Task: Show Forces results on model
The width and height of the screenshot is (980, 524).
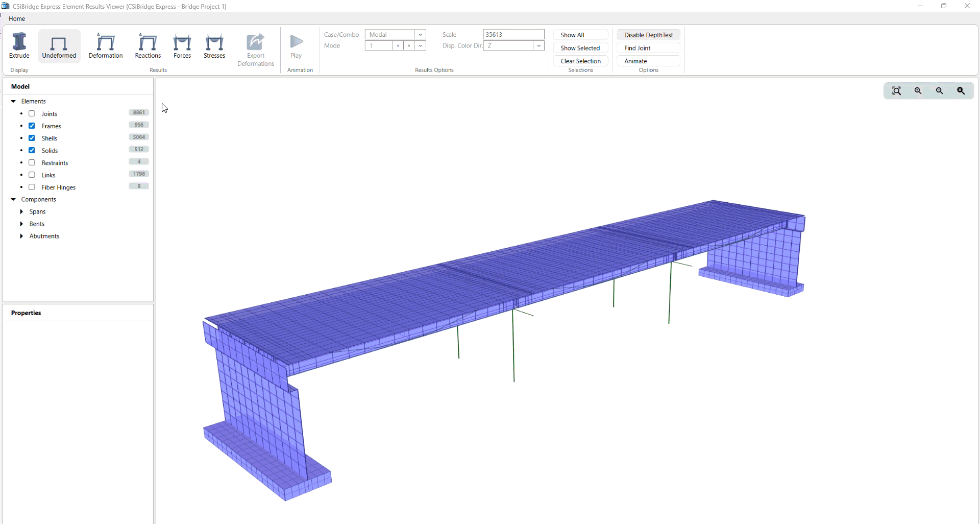Action: [x=182, y=45]
